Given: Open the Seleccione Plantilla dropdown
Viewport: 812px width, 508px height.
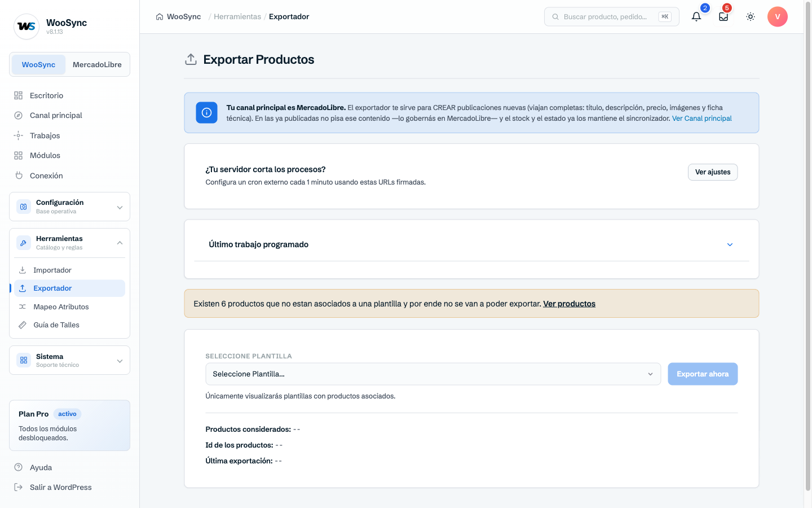Looking at the screenshot, I should [x=433, y=374].
